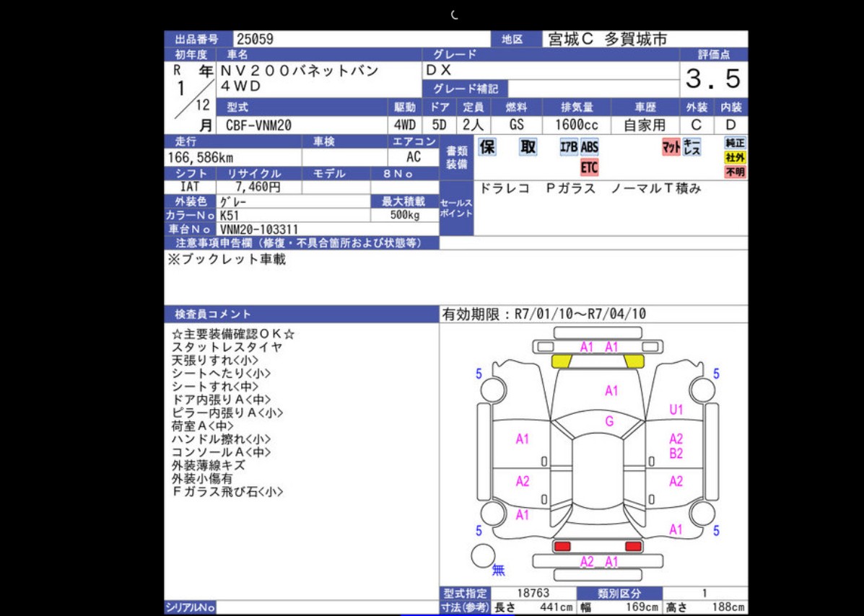Click the model code CBF-VNM20
This screenshot has width=864, height=616.
tap(258, 125)
